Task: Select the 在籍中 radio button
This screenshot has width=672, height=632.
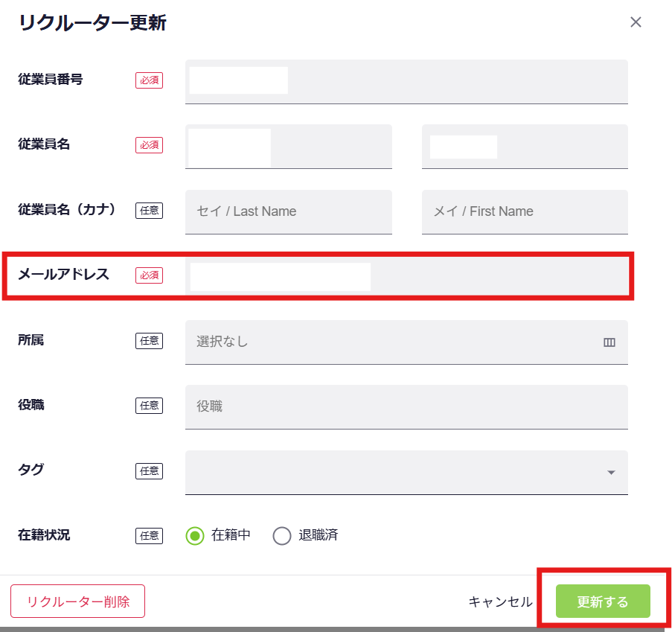Action: pos(195,535)
